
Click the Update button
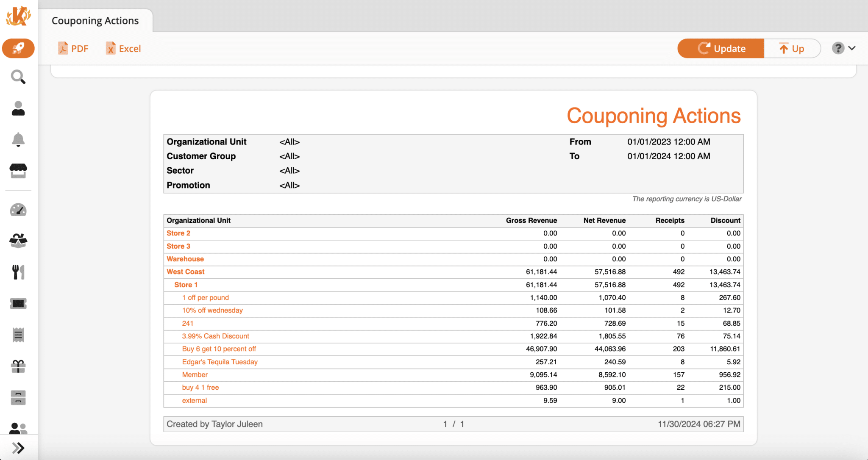721,48
